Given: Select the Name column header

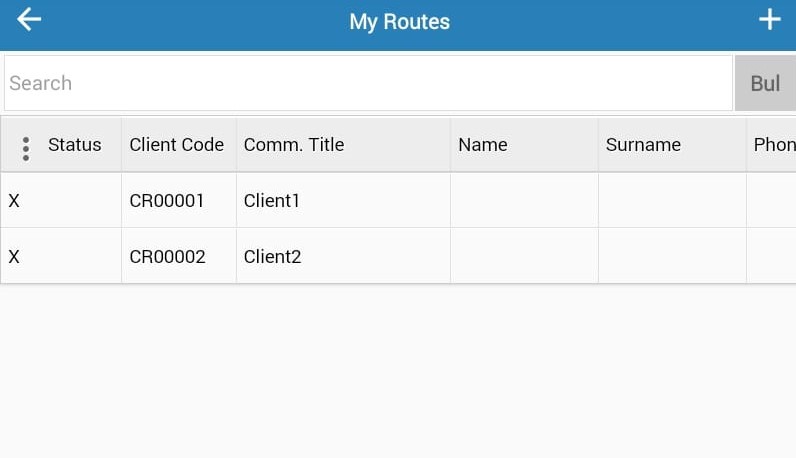Looking at the screenshot, I should (x=483, y=145).
